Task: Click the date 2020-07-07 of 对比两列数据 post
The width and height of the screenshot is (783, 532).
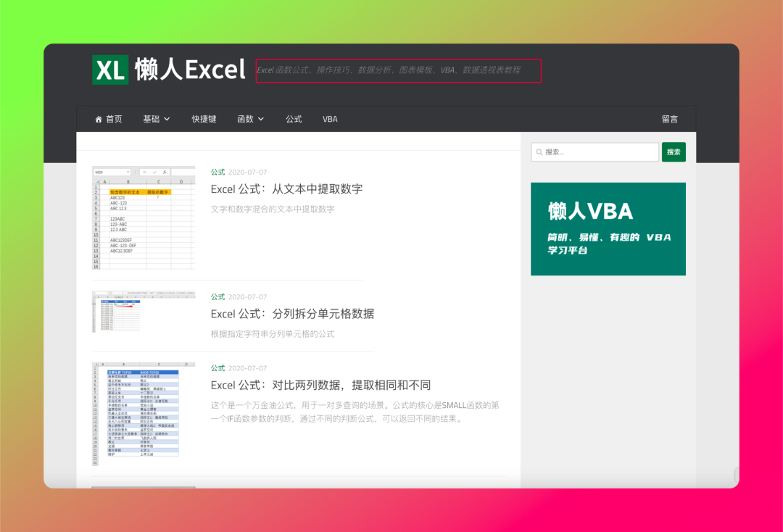Action: tap(248, 368)
